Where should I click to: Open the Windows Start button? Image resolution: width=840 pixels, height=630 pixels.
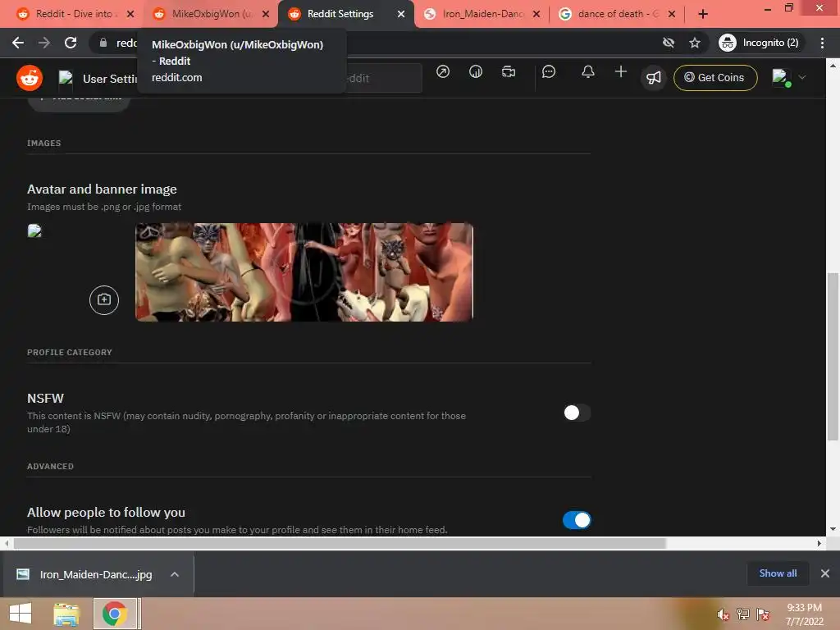click(x=21, y=614)
